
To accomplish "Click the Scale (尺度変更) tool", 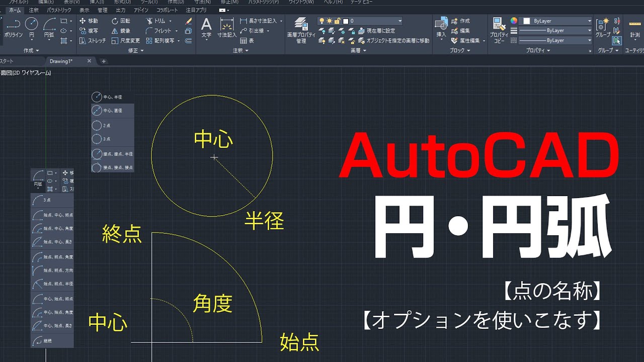I will 126,41.
